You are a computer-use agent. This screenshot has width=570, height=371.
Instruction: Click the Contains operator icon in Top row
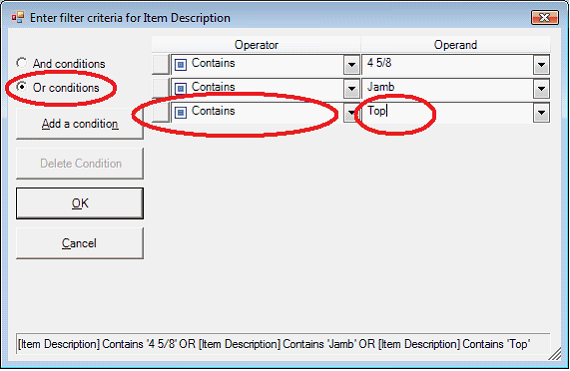click(181, 113)
